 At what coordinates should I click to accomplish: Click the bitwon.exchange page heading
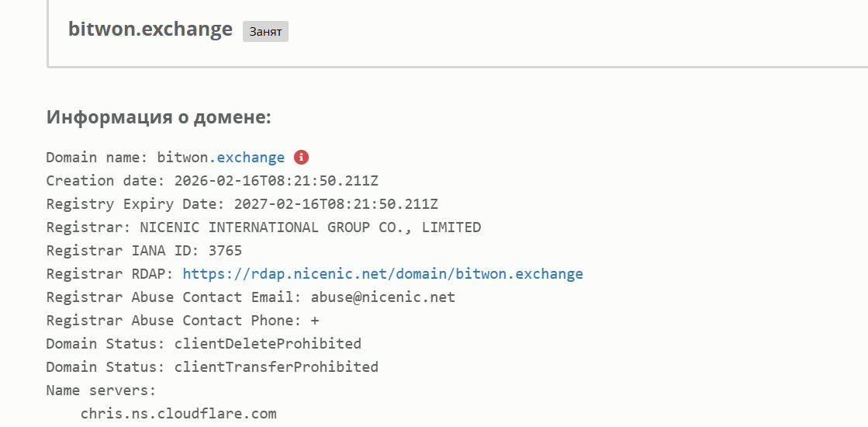150,30
